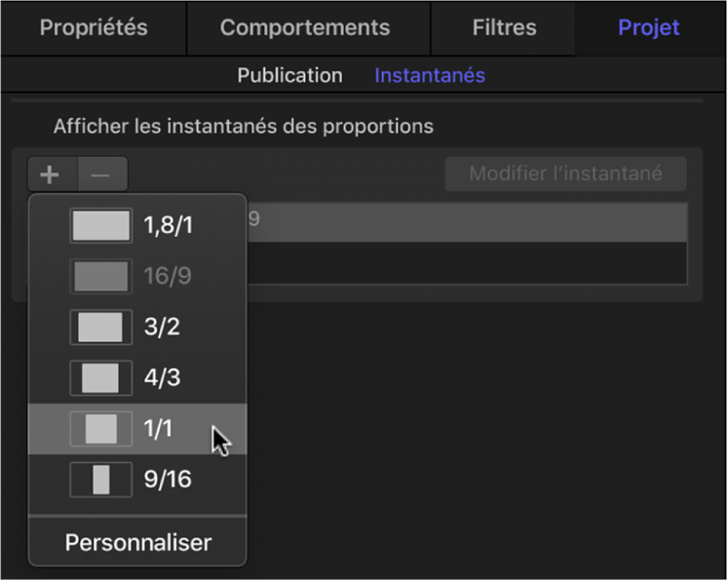Click the 3/2 aspect ratio icon
The width and height of the screenshot is (728, 581).
100,327
